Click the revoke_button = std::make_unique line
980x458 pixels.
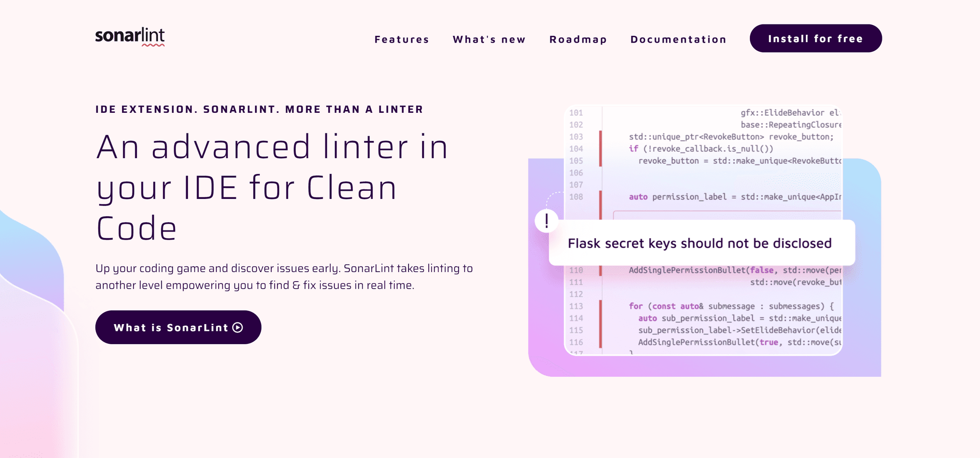point(740,161)
